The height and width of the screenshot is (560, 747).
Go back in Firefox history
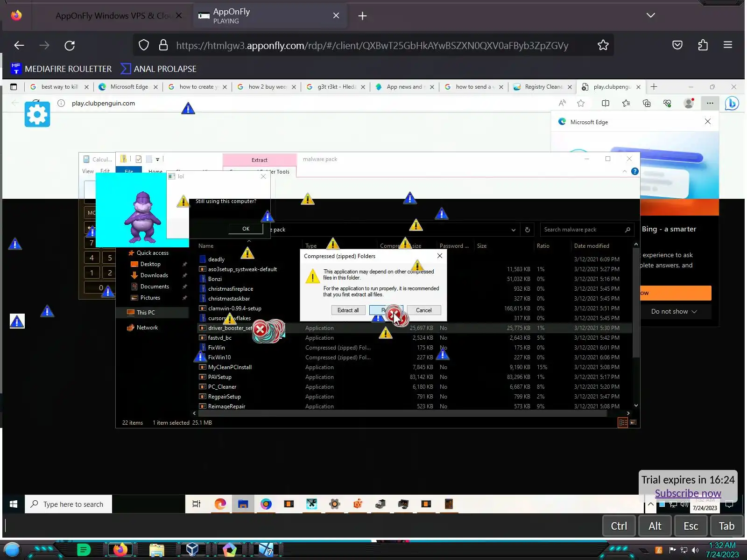[19, 45]
